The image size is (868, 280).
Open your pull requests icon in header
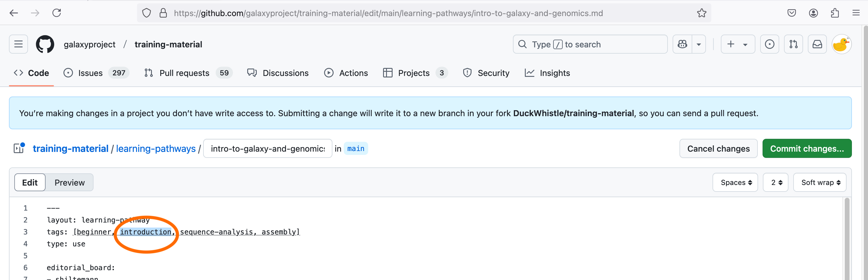point(793,44)
